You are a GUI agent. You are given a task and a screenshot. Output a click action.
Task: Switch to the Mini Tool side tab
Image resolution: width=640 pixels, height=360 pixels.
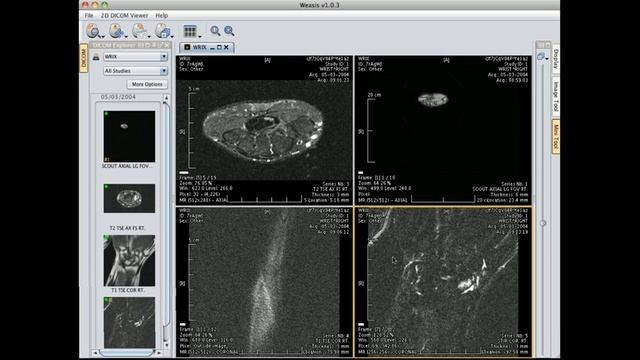556,137
